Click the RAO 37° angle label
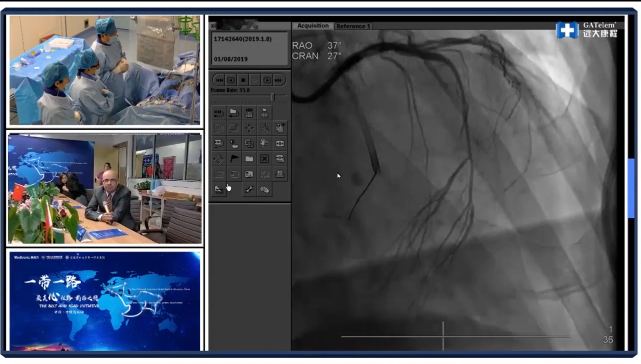Viewport: 641px width, 364px height. (317, 46)
